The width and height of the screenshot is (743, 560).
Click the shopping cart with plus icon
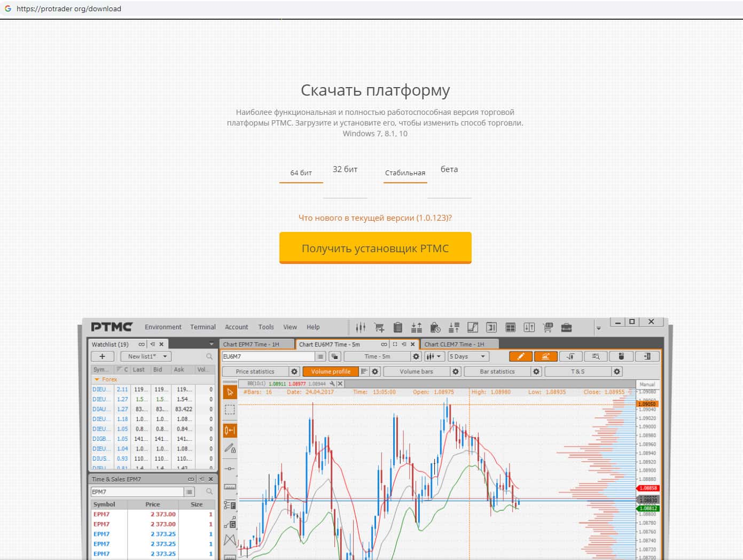(379, 327)
